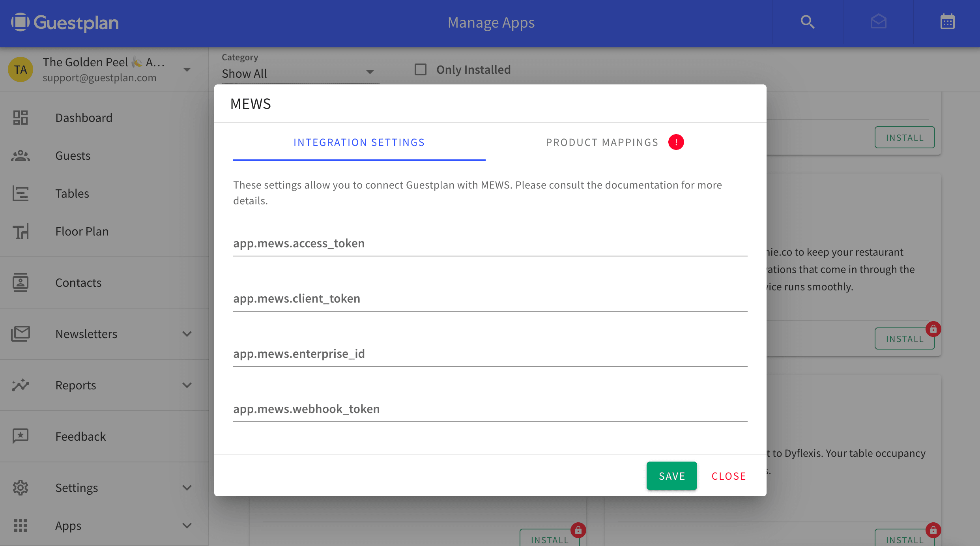Viewport: 980px width, 546px height.
Task: Click the Feedback star icon
Action: click(21, 436)
